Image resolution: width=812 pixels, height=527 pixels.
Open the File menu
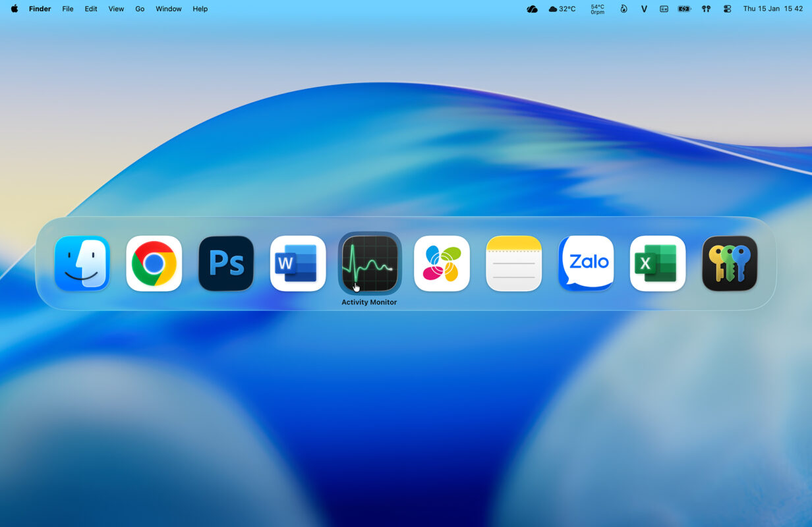pyautogui.click(x=67, y=9)
